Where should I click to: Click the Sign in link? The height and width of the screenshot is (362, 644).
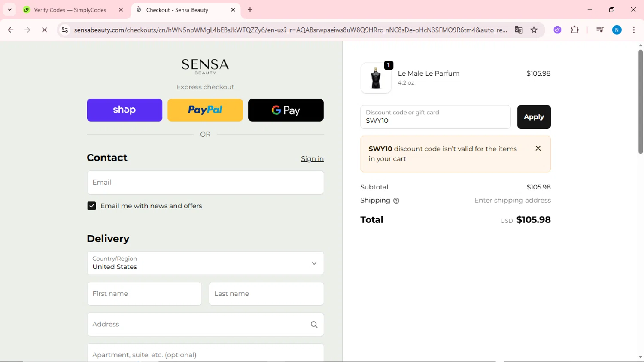(312, 159)
